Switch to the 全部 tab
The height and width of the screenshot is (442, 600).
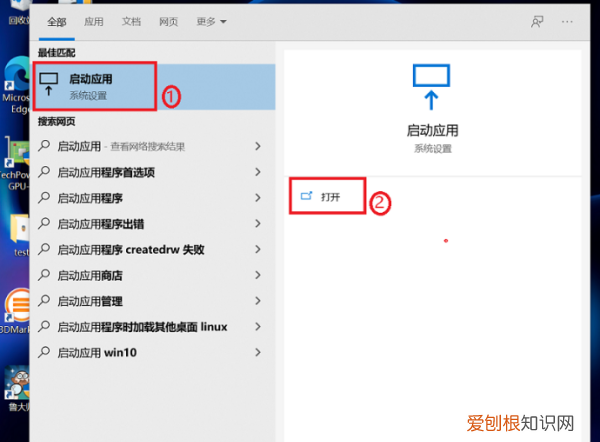(x=57, y=22)
